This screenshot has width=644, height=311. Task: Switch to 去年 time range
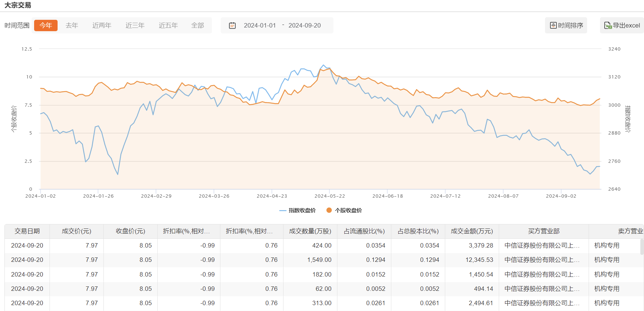click(72, 26)
